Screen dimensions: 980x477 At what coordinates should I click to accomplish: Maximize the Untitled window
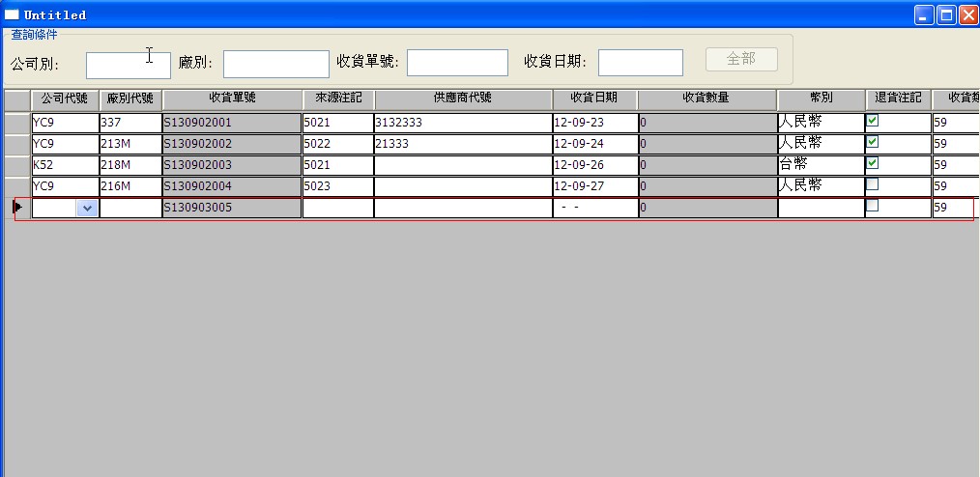(946, 14)
